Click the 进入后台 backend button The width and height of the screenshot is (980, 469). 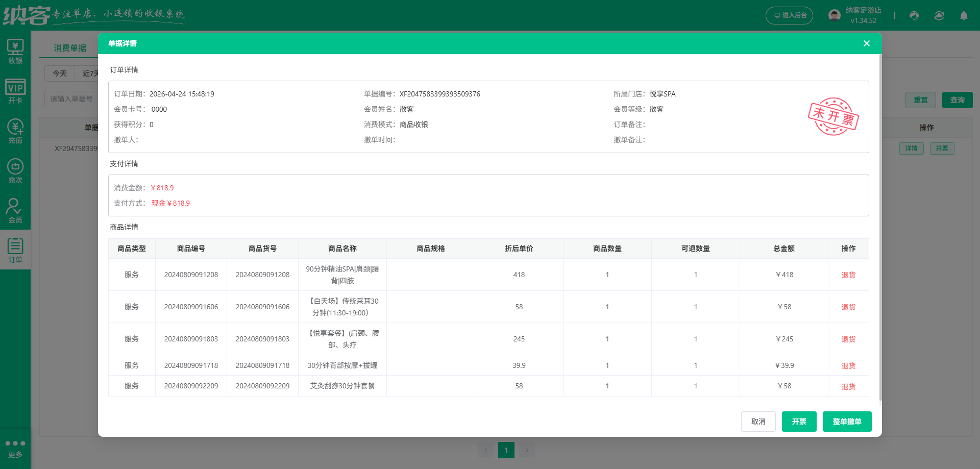click(x=789, y=15)
